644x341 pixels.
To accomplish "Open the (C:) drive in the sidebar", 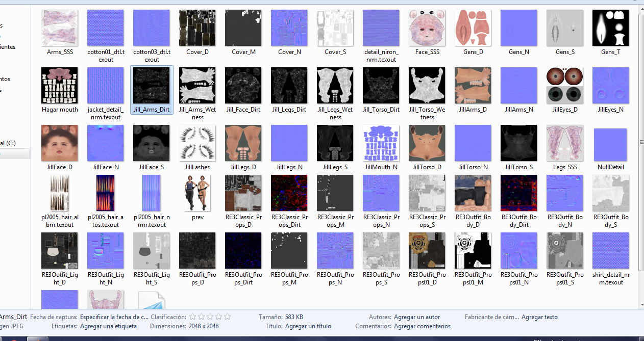I will point(8,143).
